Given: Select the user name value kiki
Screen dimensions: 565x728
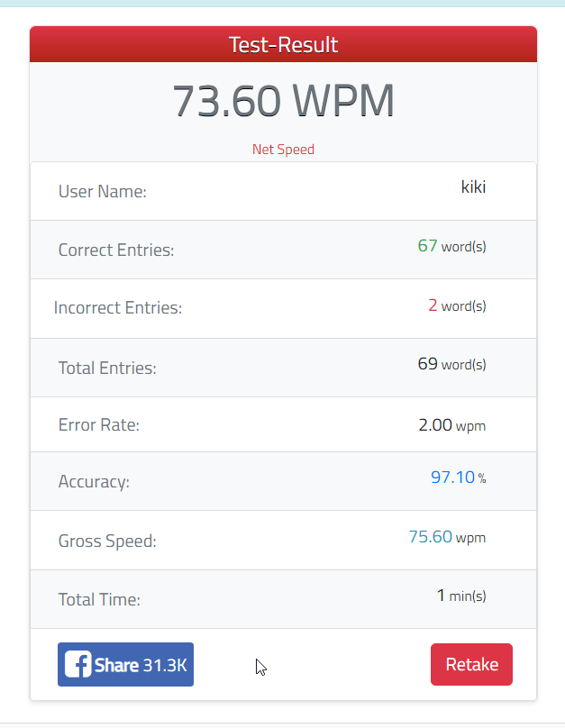Looking at the screenshot, I should coord(473,187).
